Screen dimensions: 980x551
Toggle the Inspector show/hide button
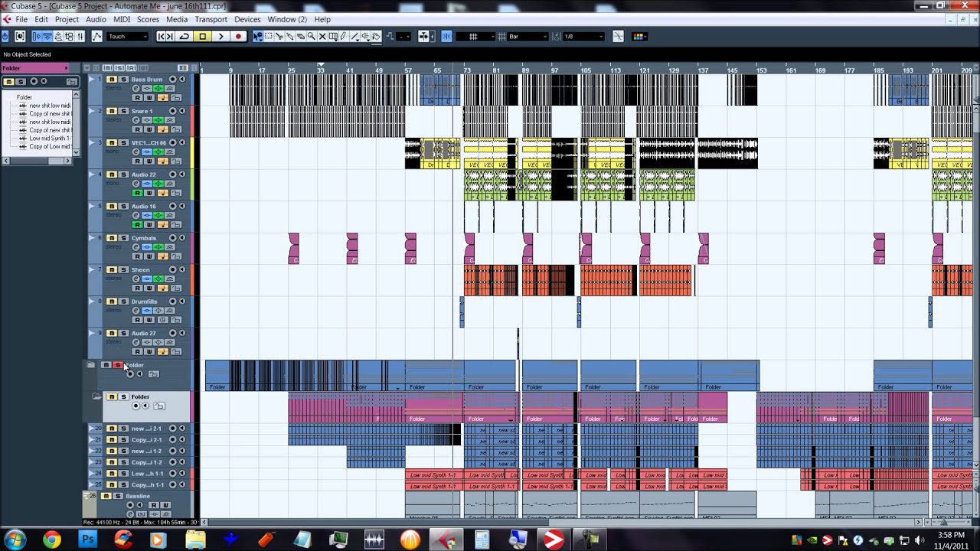click(x=37, y=36)
